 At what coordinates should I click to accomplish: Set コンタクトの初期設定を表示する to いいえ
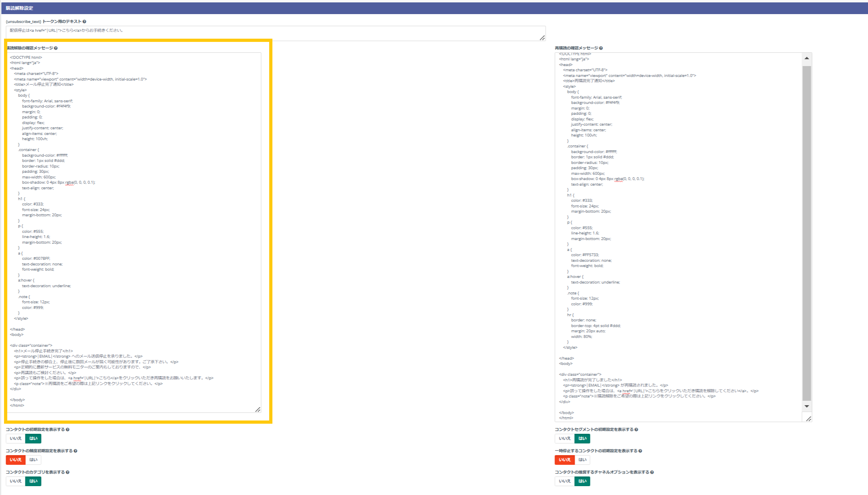click(x=16, y=439)
